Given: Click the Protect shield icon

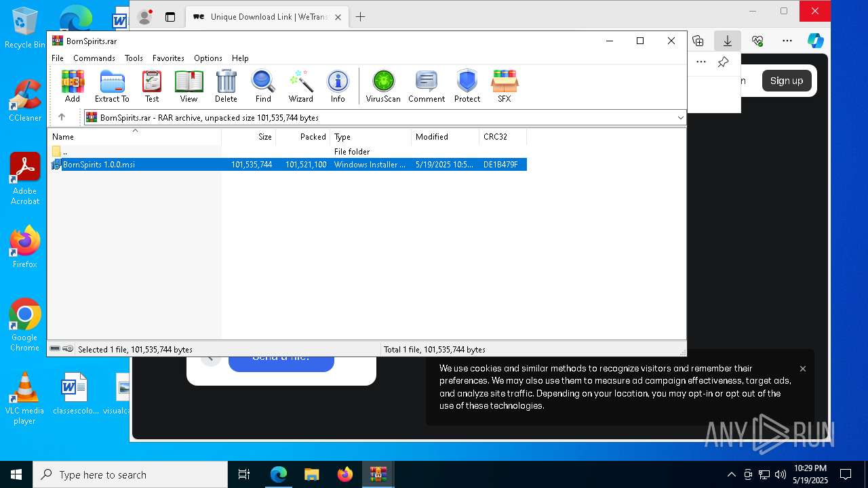Looking at the screenshot, I should tap(467, 86).
